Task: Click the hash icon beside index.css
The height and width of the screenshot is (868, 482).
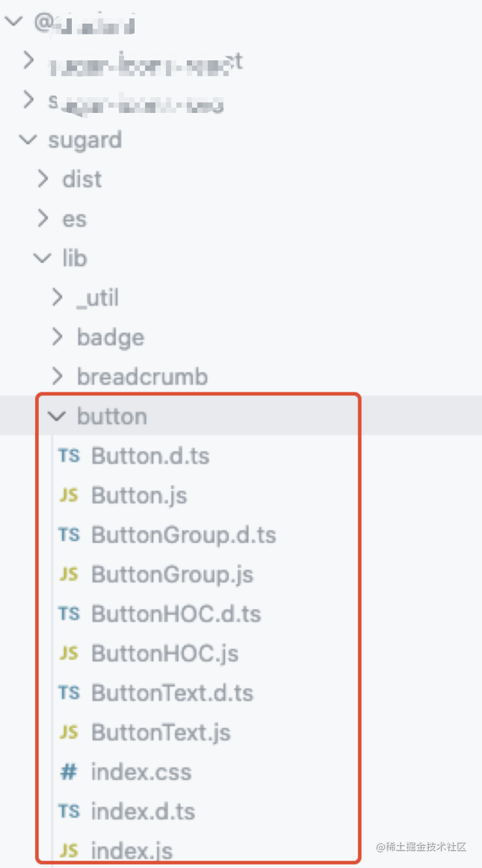Action: [69, 772]
